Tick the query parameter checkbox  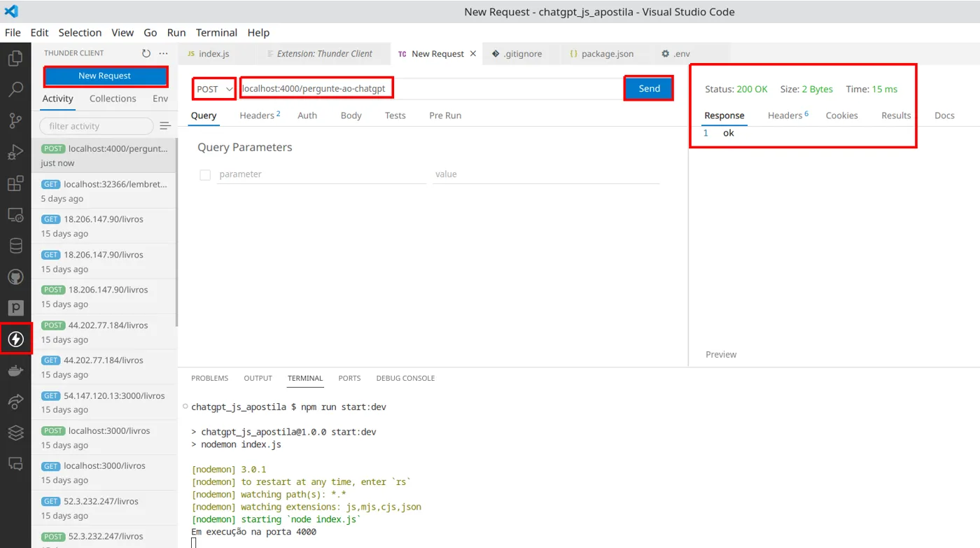(x=205, y=175)
